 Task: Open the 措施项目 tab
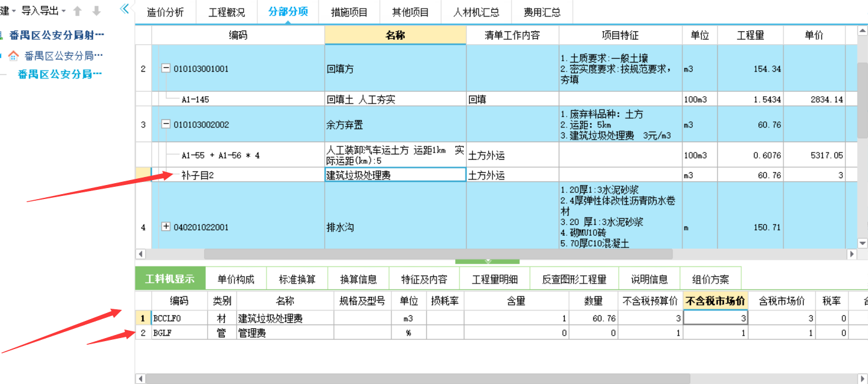349,12
